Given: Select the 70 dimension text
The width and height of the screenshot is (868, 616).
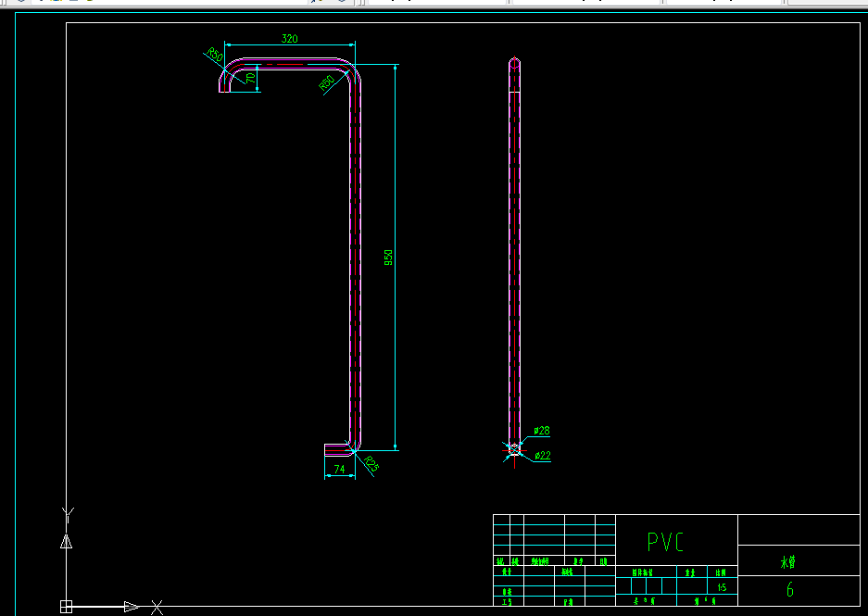Looking at the screenshot, I should tap(251, 78).
